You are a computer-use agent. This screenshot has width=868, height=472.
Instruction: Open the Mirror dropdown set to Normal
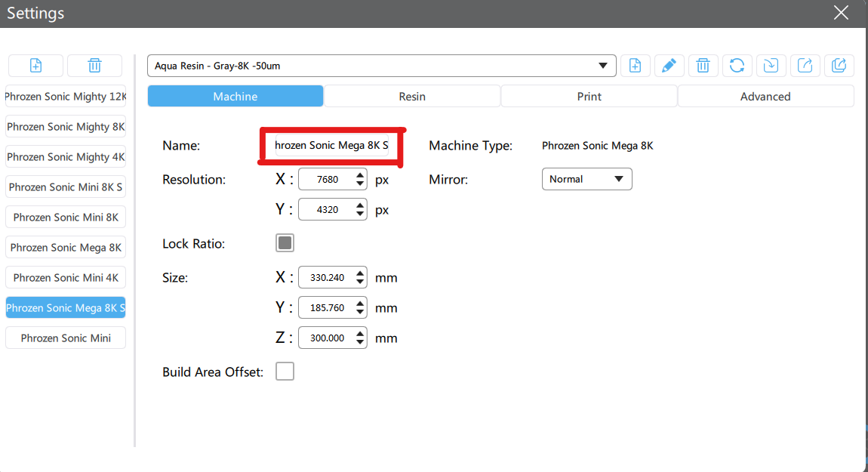tap(586, 179)
